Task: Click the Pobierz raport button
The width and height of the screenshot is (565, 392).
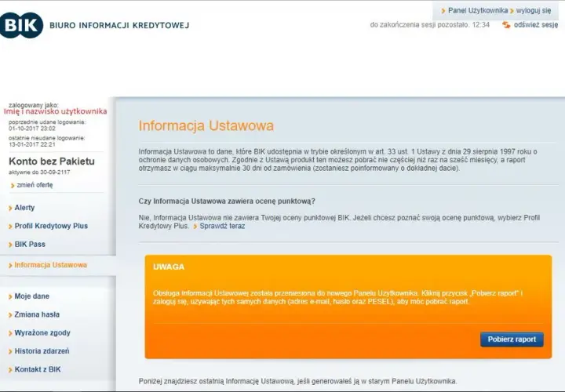Action: tap(512, 339)
